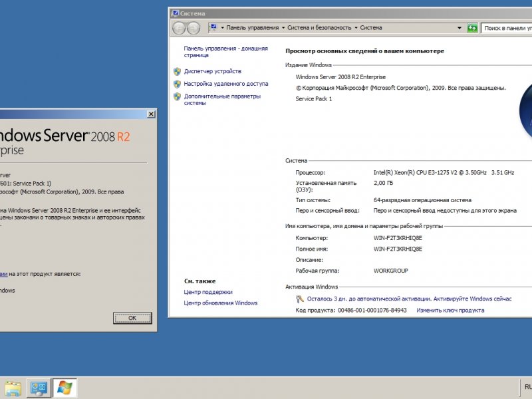Click the RU language indicator in tray

pos(528,387)
